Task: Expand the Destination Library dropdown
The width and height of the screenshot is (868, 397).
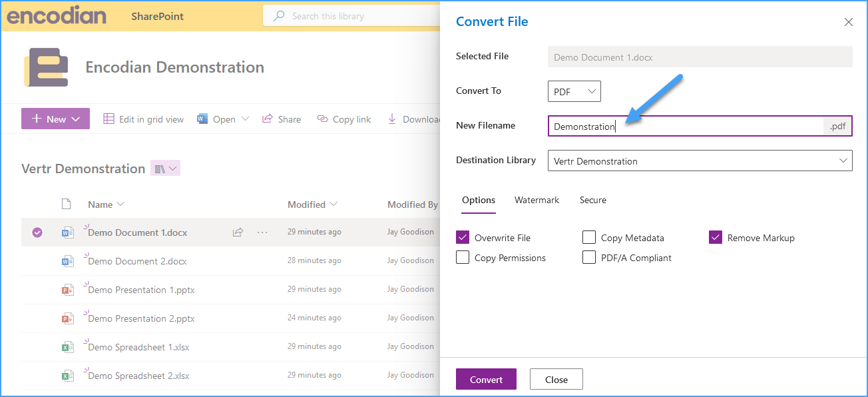Action: [700, 161]
